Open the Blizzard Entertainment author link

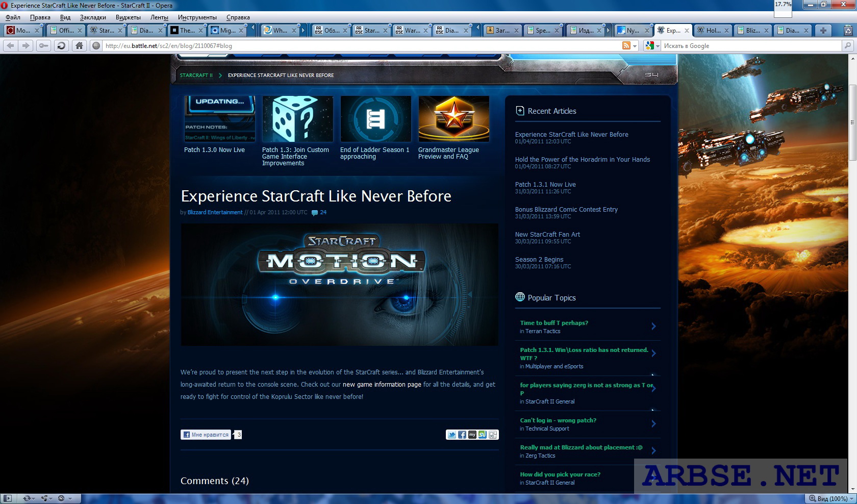[215, 213]
